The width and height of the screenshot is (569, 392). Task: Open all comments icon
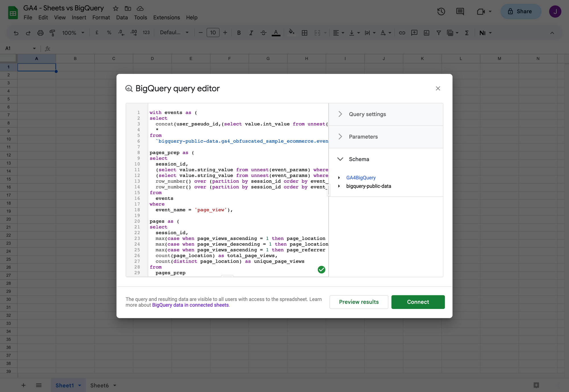(x=460, y=11)
